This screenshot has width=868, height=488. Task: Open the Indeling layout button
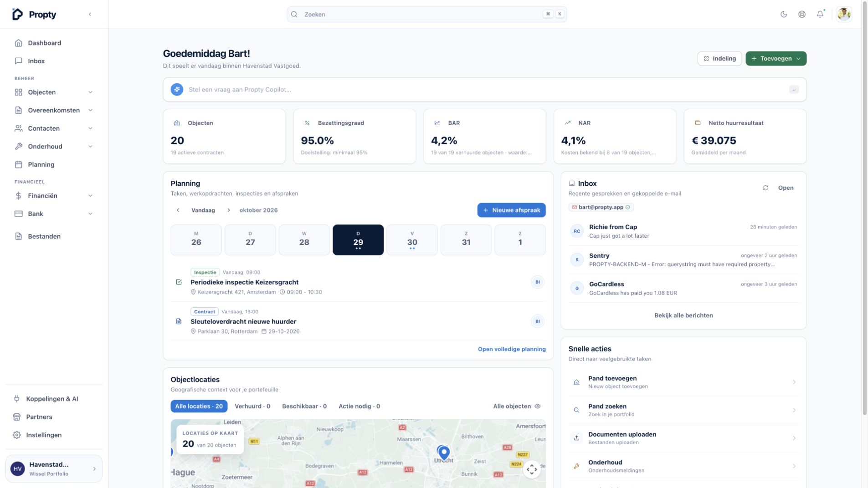(719, 58)
